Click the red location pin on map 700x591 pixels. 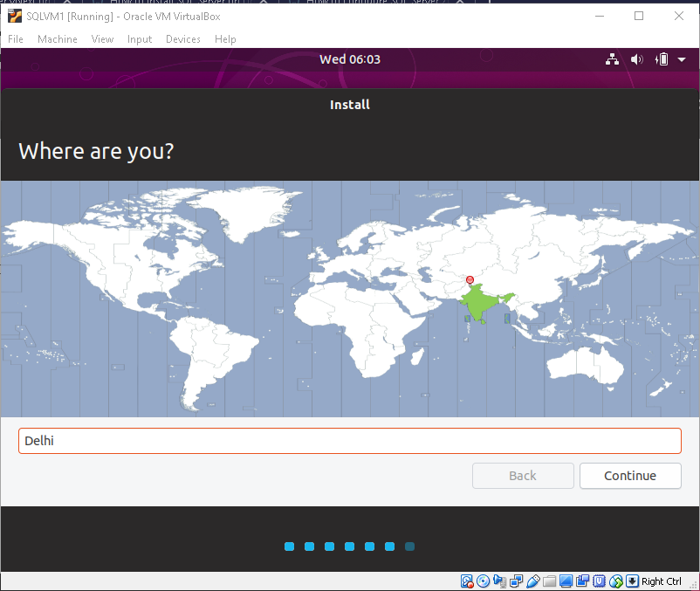point(470,280)
